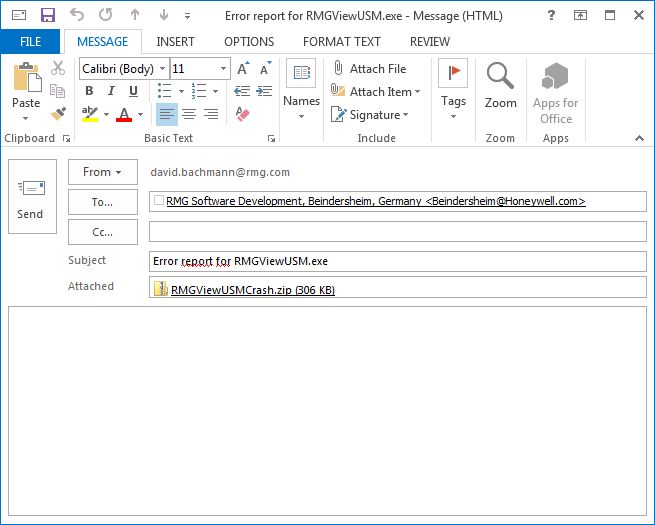This screenshot has height=525, width=655.
Task: Open the Customize Quick Access Toolbar menu
Action: pos(188,16)
